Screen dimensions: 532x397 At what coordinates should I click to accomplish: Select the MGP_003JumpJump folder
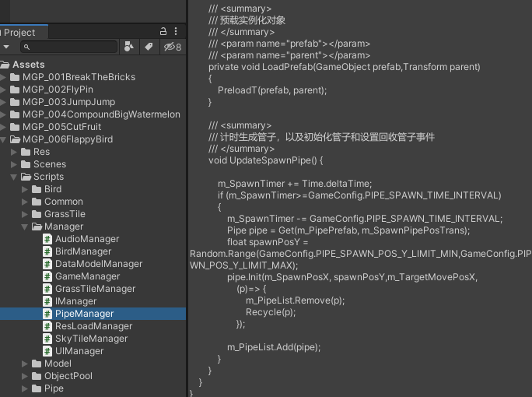[69, 102]
